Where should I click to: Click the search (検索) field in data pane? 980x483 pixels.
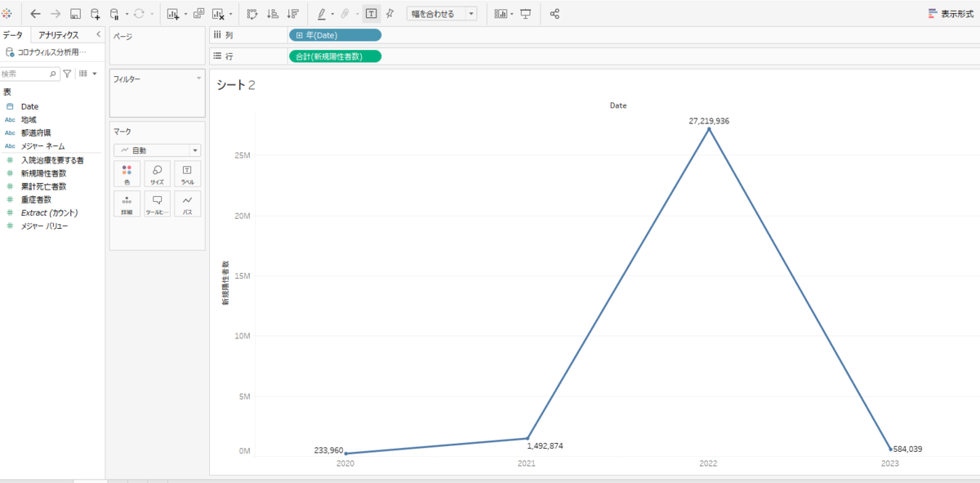(x=29, y=74)
